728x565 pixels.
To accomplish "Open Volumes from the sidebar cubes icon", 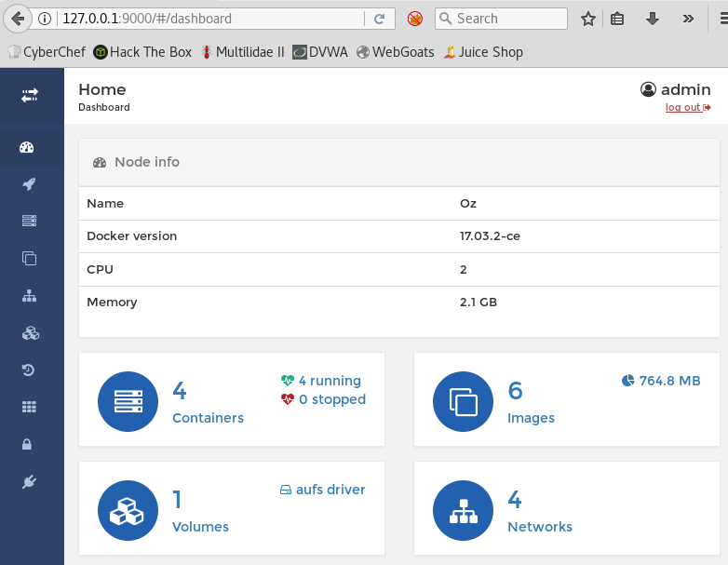I will [x=29, y=333].
